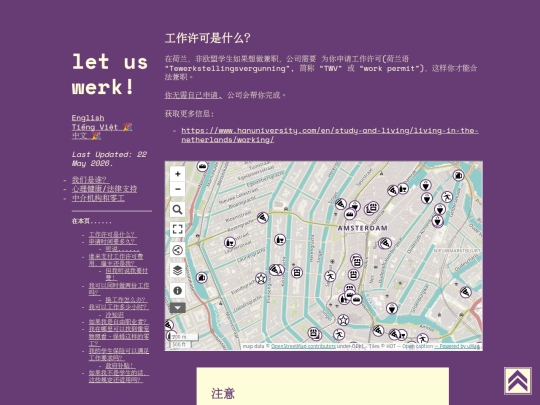Switch language to 中文
Viewport: 540px width, 405px height.
(86, 136)
